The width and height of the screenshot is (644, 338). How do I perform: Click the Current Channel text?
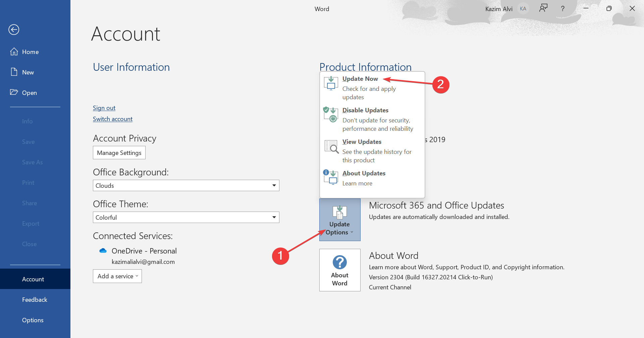point(390,287)
